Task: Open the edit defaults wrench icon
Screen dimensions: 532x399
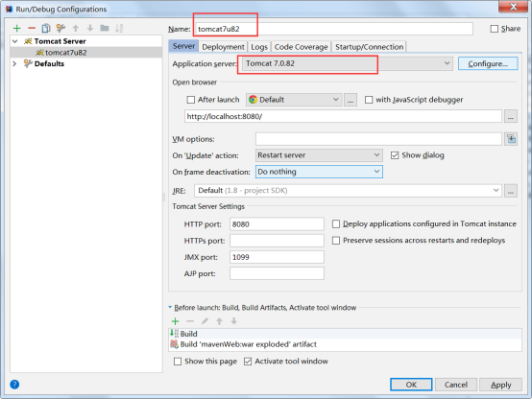Action: pyautogui.click(x=60, y=28)
